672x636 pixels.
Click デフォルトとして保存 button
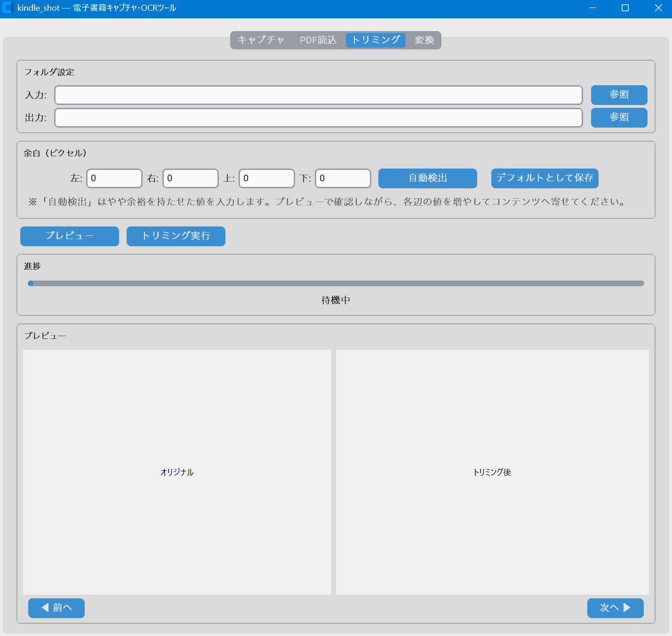(x=545, y=178)
